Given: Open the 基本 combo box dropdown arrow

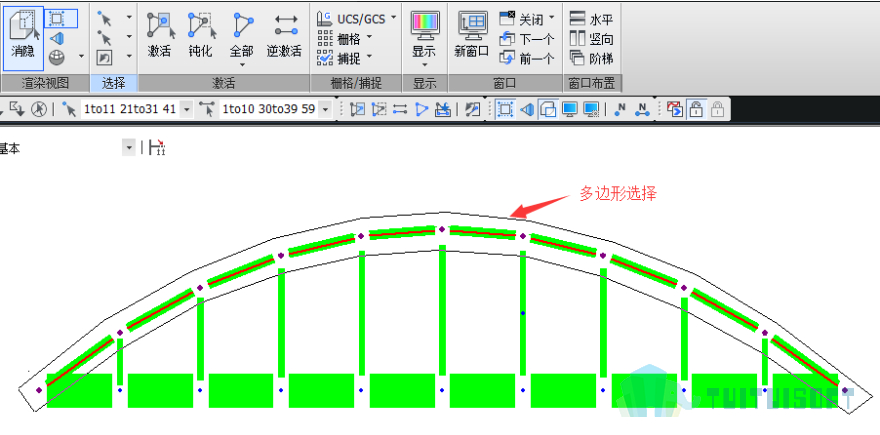Looking at the screenshot, I should [x=129, y=148].
